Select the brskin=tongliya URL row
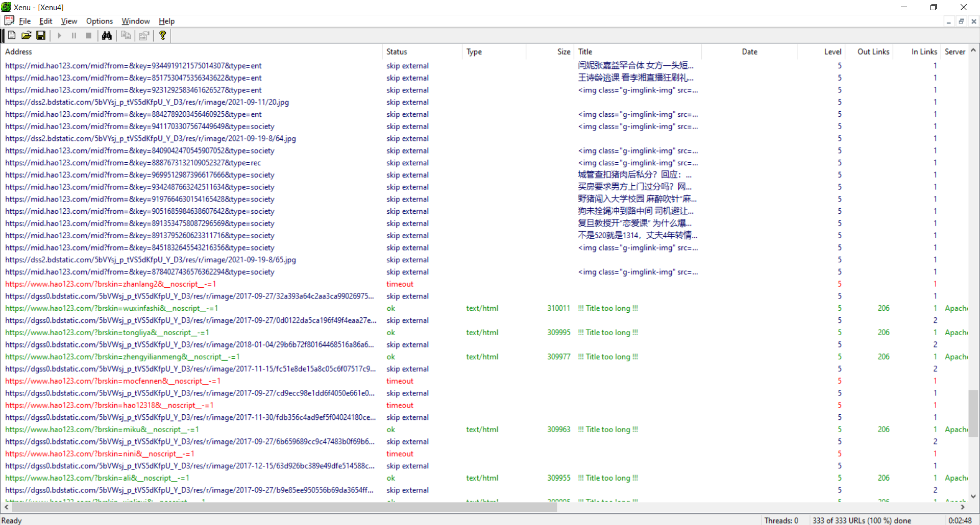Screen dimensions: 980x525 485,333
